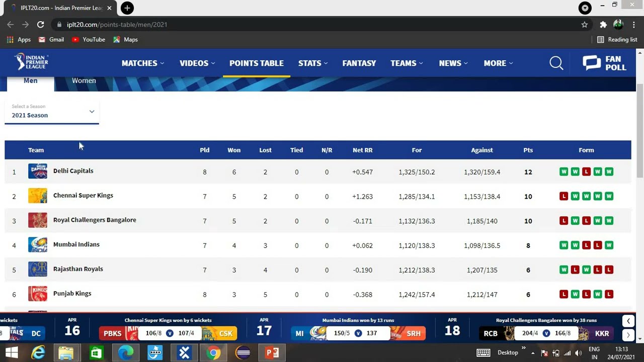Open the Fan Poll button
Viewport: 644px width, 362px height.
(x=604, y=63)
